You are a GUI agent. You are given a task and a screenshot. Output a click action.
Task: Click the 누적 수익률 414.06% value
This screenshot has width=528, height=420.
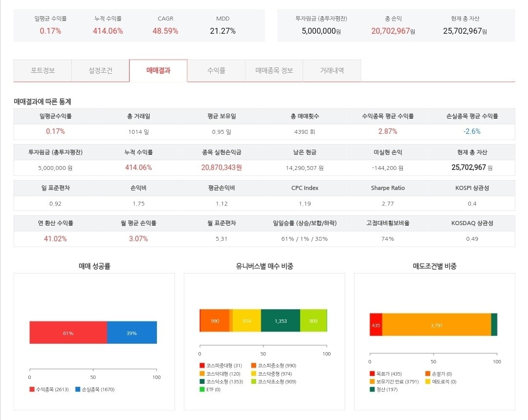109,30
